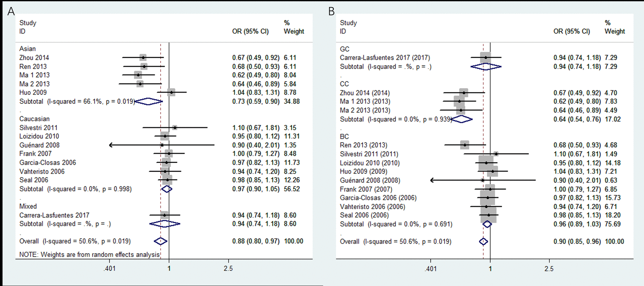The width and height of the screenshot is (644, 286).
Task: Select the Zhou 2014 study label in panel A
Action: (34, 58)
